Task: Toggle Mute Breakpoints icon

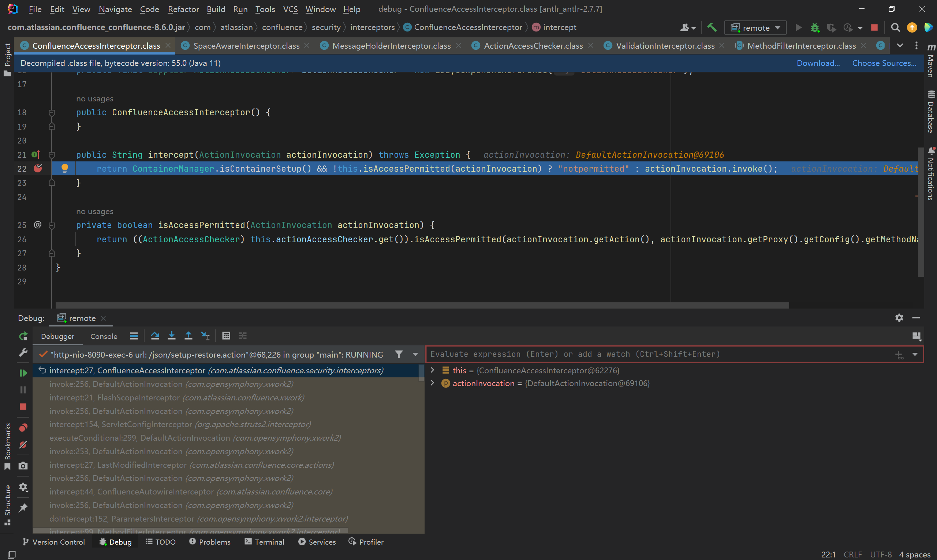Action: tap(23, 445)
